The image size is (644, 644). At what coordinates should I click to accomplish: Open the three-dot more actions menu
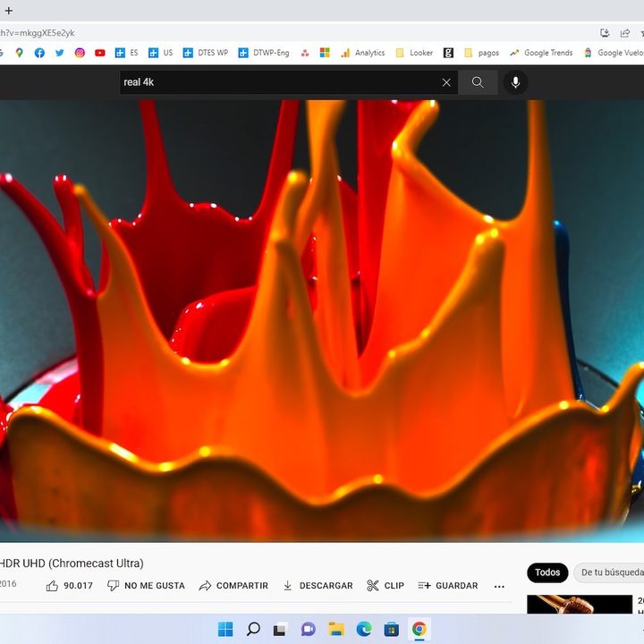tap(499, 586)
